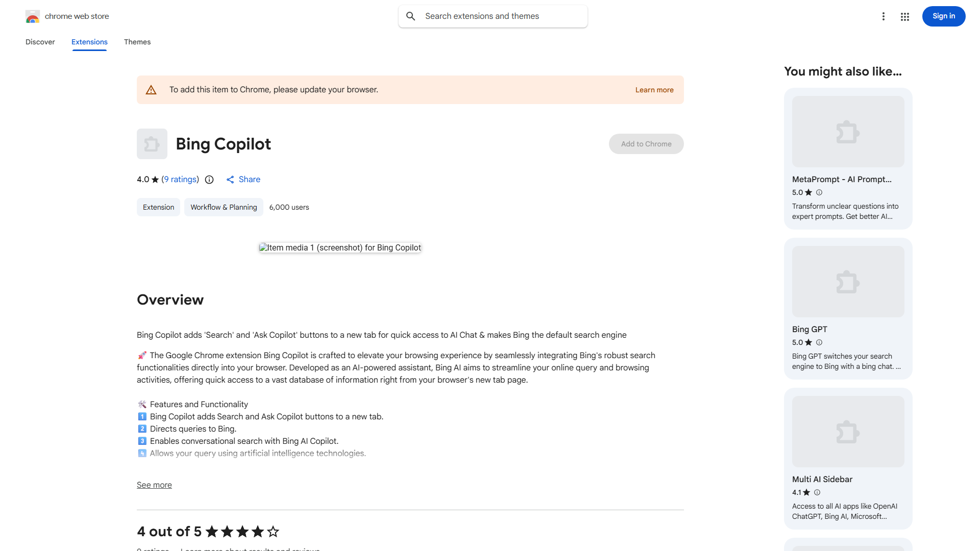Click the rating info icon beside 9 ratings
This screenshot has height=551, width=980.
(209, 180)
